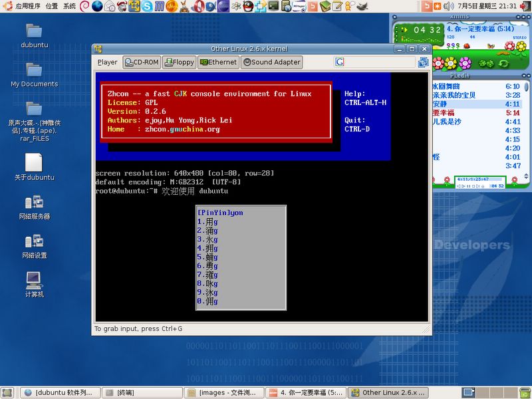Open the mail envelope launcher in the panel
Viewport: 532px width, 399px height.
tap(110, 6)
